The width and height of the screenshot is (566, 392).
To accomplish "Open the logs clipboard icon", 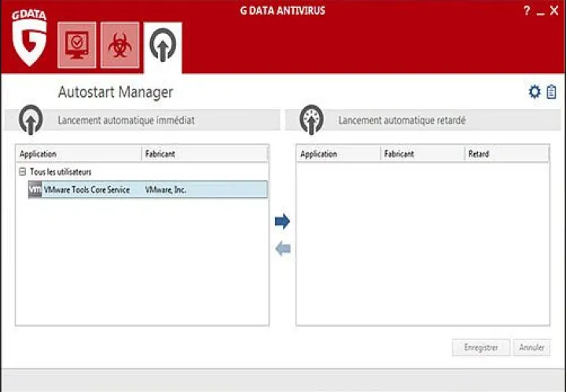I will click(x=552, y=92).
